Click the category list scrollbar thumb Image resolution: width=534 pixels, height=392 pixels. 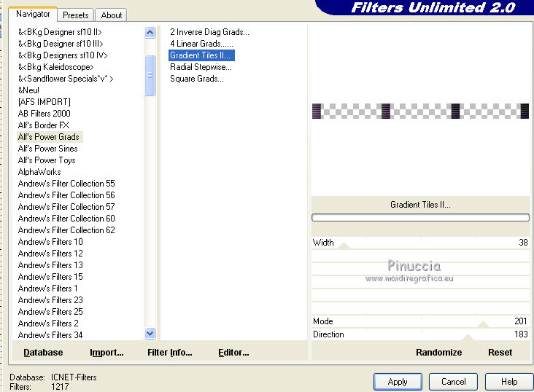point(150,75)
